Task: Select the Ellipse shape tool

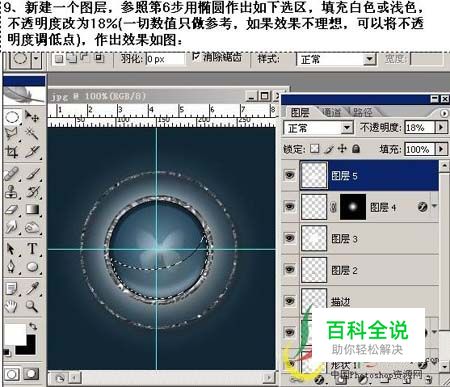Action: (32, 267)
